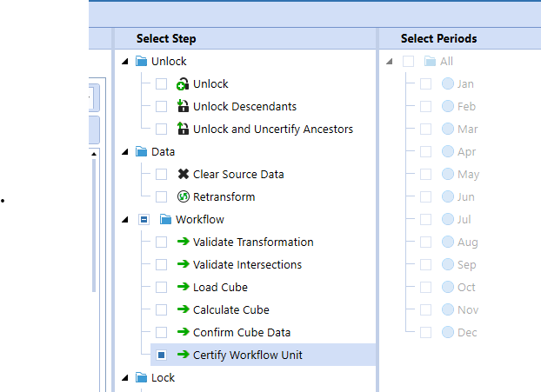The width and height of the screenshot is (541, 392).
Task: Toggle the Workflow group checkbox
Action: (144, 219)
